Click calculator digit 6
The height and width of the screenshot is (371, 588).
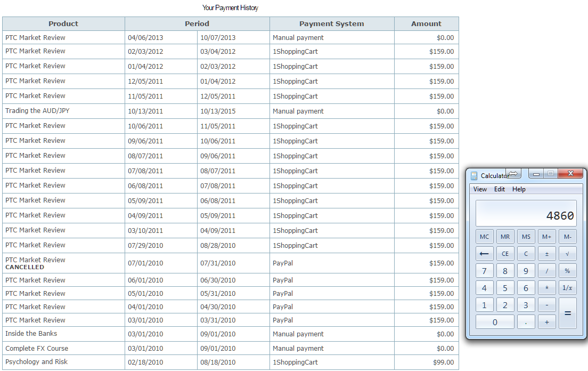pos(526,288)
